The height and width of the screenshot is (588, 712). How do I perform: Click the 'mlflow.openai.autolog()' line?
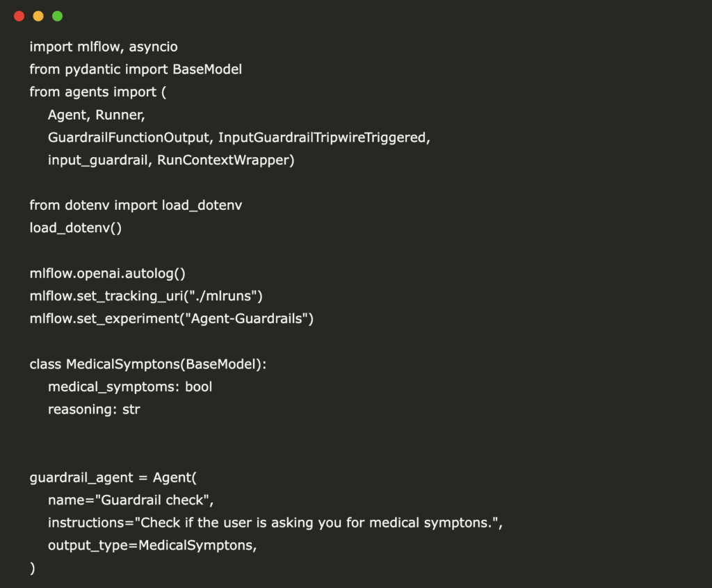(107, 273)
